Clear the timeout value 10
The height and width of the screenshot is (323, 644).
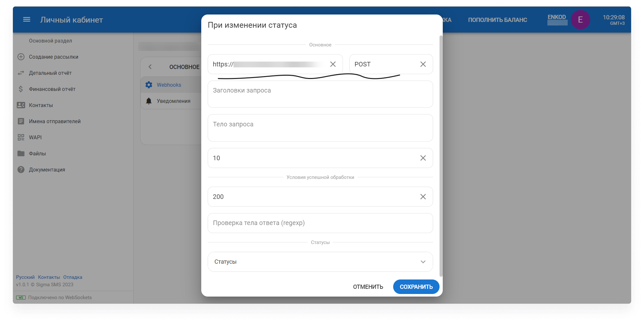[x=423, y=158]
